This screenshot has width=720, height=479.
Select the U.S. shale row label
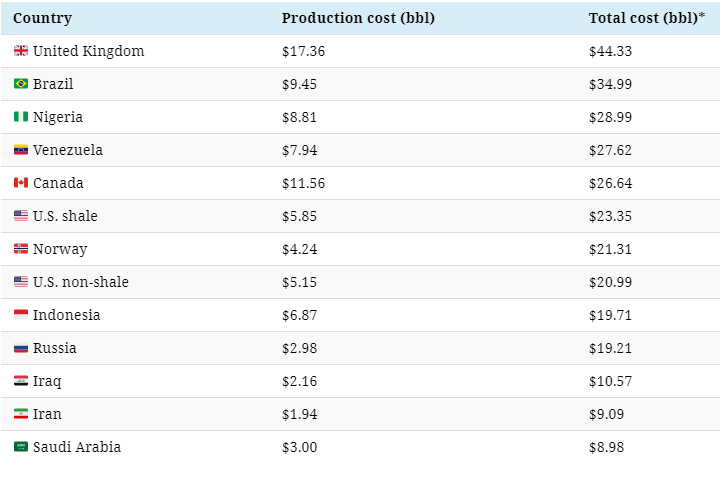pyautogui.click(x=65, y=216)
